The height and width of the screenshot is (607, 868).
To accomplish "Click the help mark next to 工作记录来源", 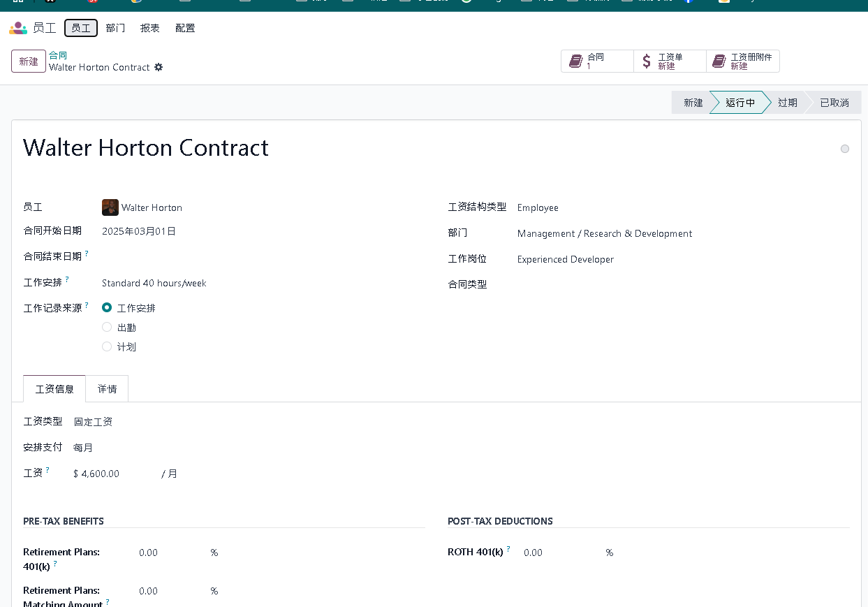I will click(x=87, y=305).
